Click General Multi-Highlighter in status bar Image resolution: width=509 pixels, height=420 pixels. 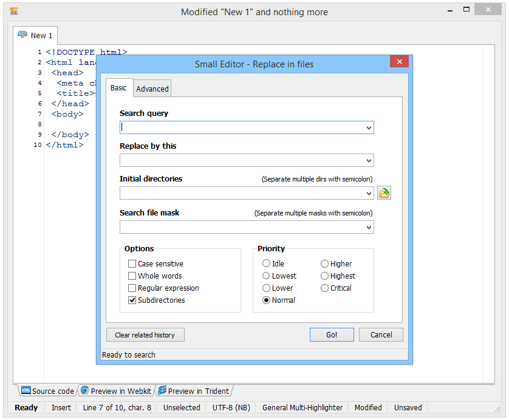302,408
